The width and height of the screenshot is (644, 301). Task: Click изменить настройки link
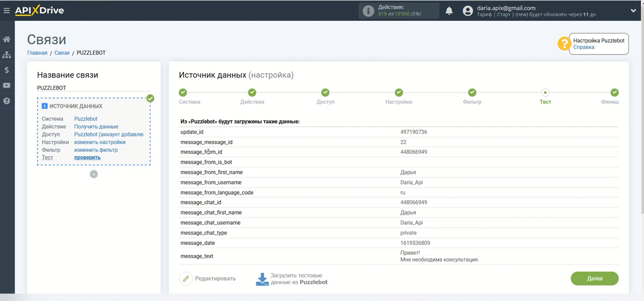coord(100,142)
